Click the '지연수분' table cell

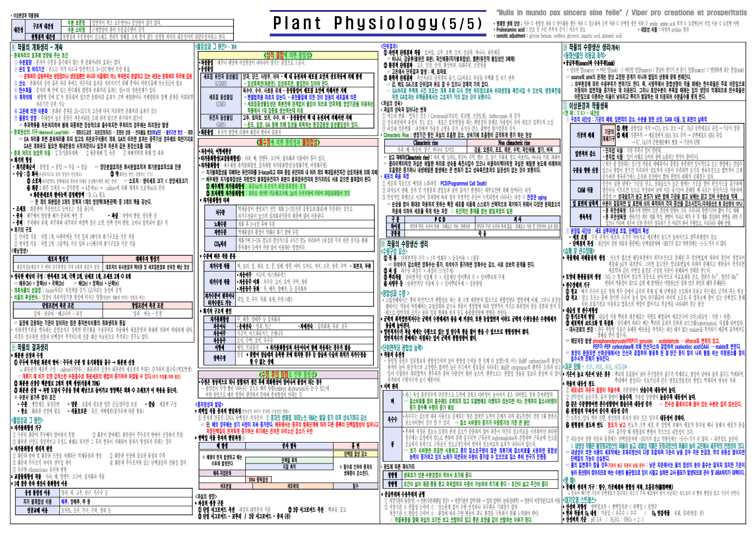point(220,232)
